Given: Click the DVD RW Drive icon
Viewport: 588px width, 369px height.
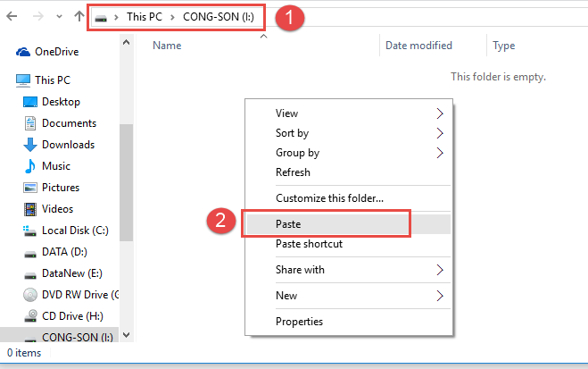Looking at the screenshot, I should (x=30, y=294).
